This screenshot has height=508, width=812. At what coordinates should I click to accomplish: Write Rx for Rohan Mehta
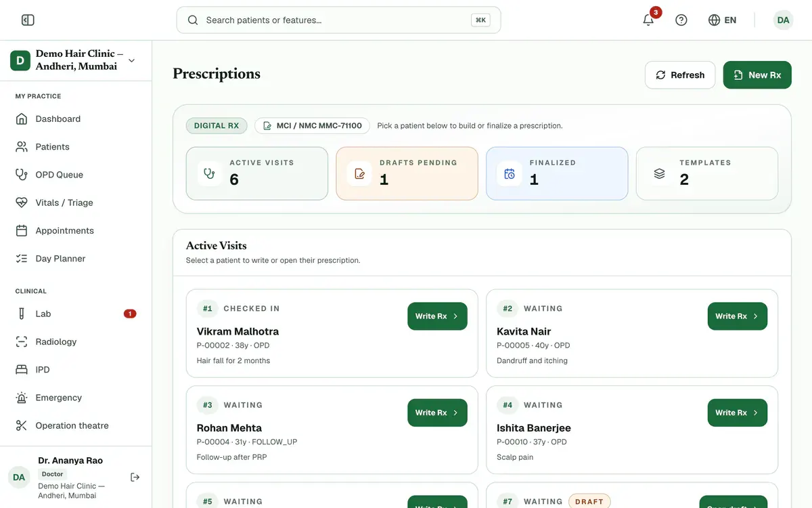click(x=437, y=412)
